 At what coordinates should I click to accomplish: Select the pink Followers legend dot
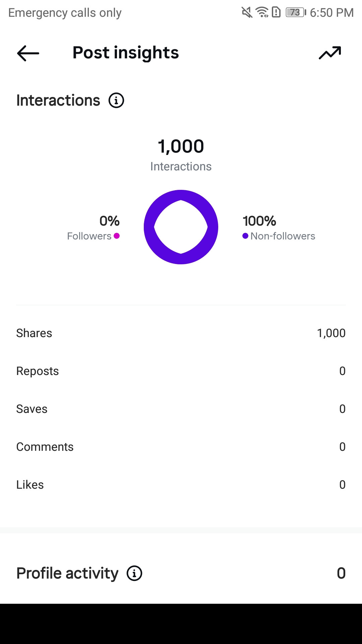coord(117,236)
